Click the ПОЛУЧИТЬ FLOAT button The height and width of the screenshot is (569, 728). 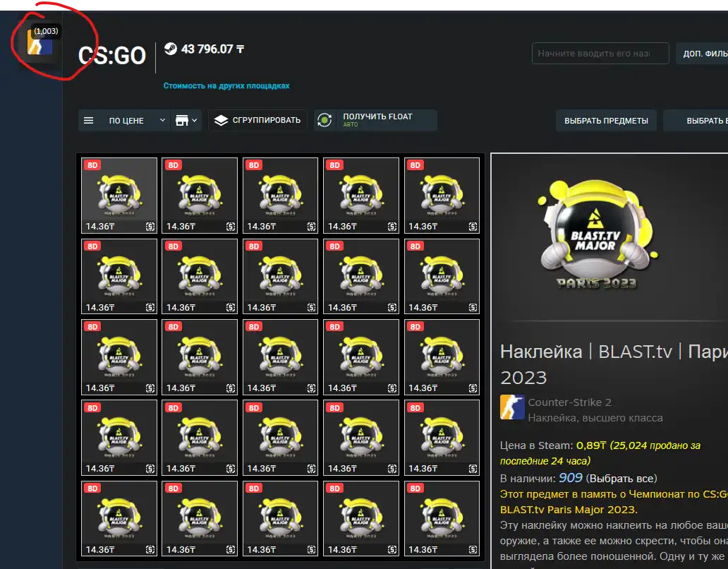click(x=375, y=120)
